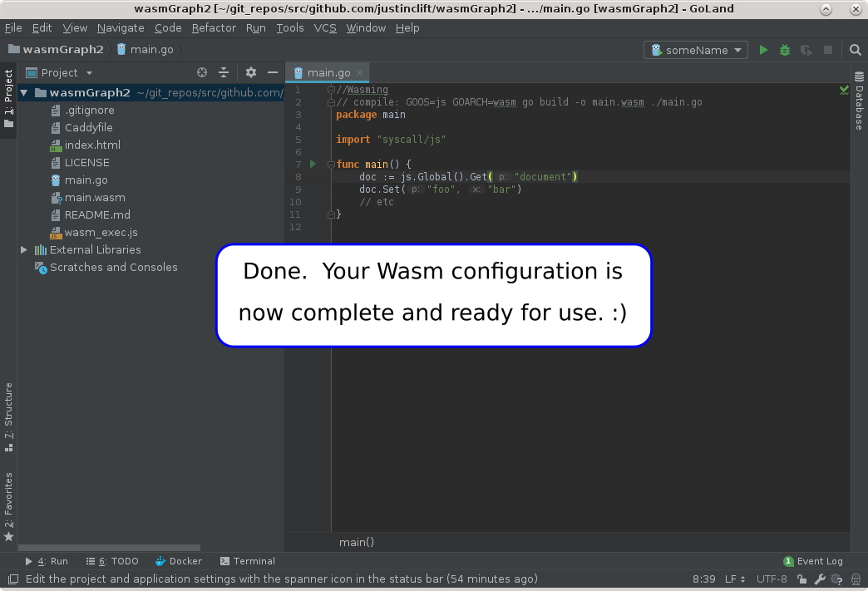Viewport: 868px width, 591px height.
Task: Click the locate-in-tree crosshair icon
Action: (202, 72)
